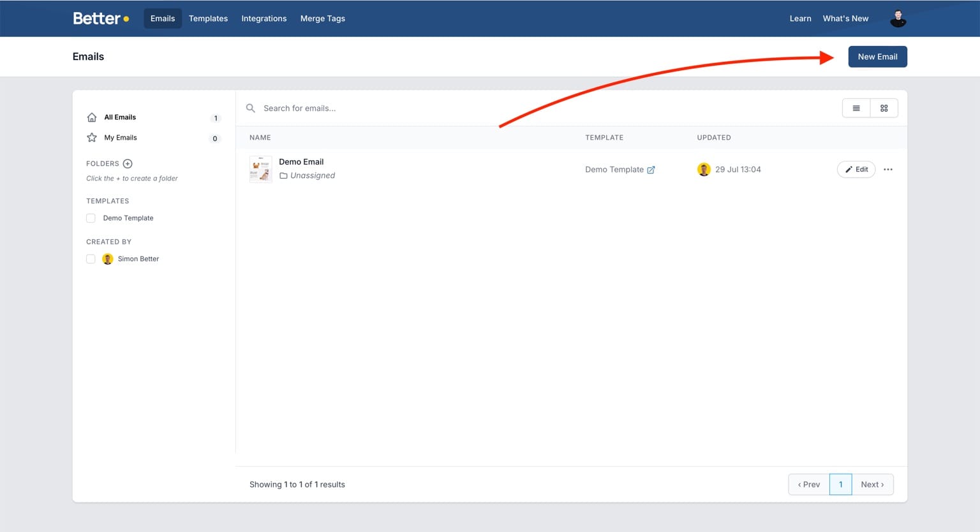Expand the Learn menu
The height and width of the screenshot is (532, 980).
(x=800, y=18)
